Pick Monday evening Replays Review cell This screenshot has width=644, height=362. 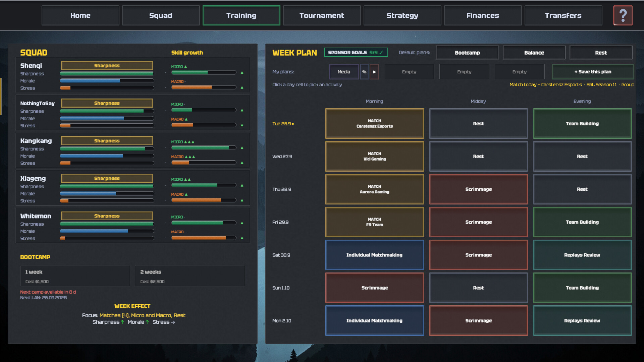pos(582,320)
